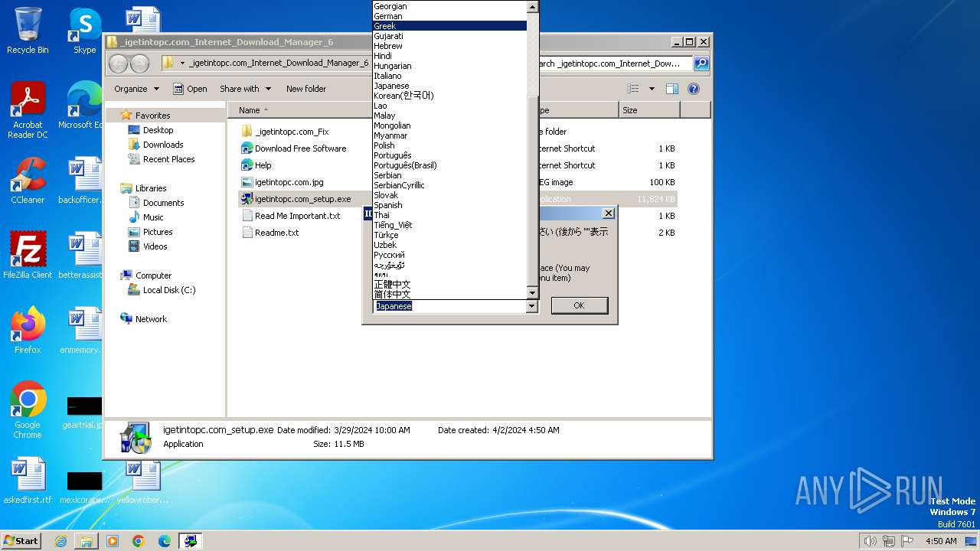
Task: Click New folder button
Action: pyautogui.click(x=306, y=89)
